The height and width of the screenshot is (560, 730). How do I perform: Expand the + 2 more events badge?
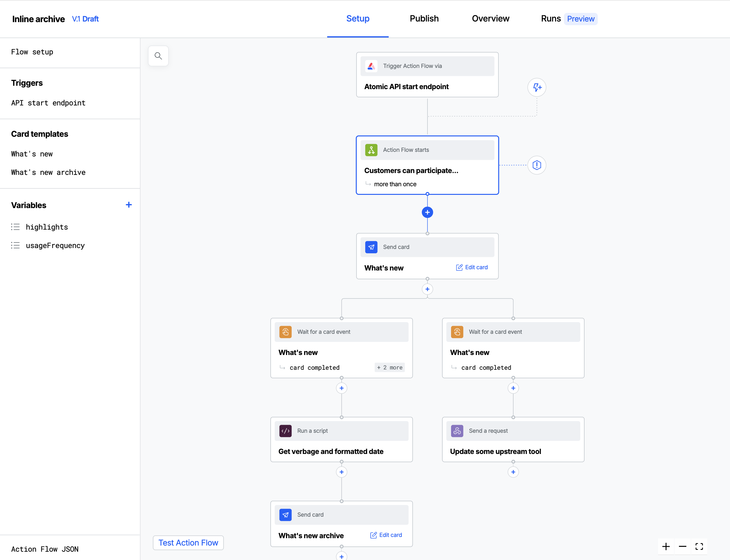tap(390, 367)
